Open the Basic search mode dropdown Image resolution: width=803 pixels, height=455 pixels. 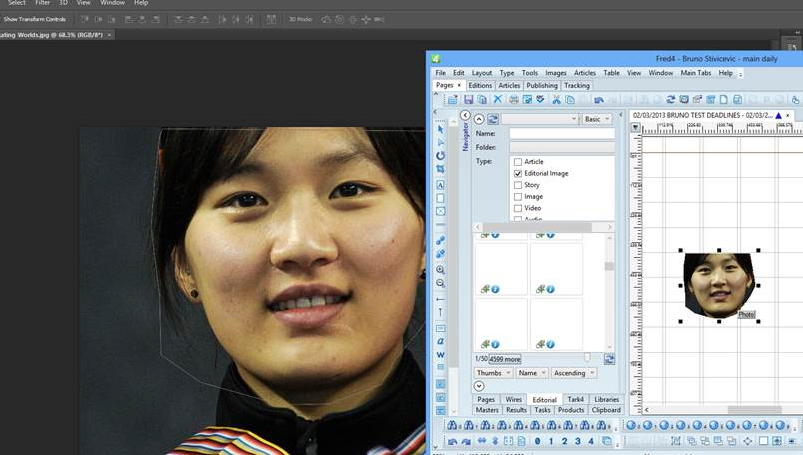tap(597, 119)
